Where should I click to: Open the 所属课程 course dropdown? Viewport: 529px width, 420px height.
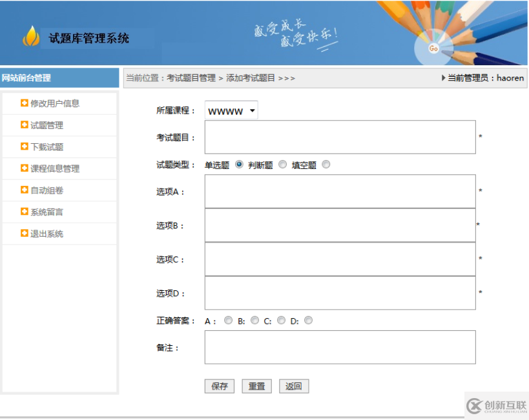pos(231,110)
